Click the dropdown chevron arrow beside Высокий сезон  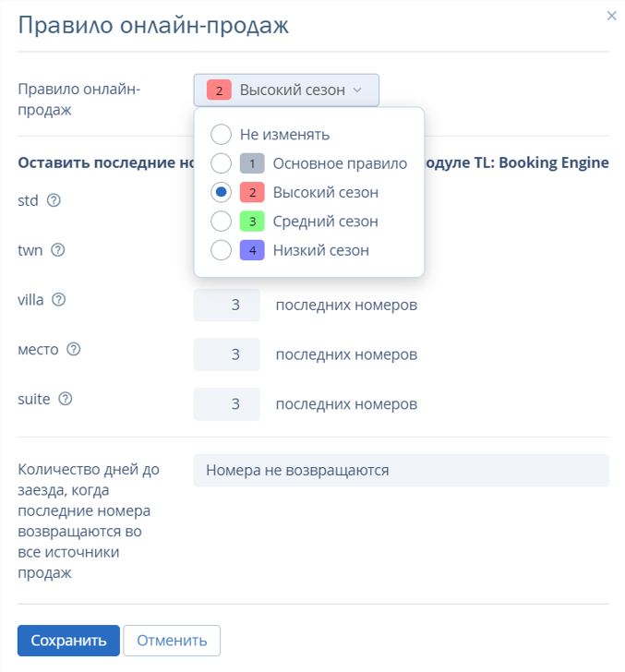357,90
